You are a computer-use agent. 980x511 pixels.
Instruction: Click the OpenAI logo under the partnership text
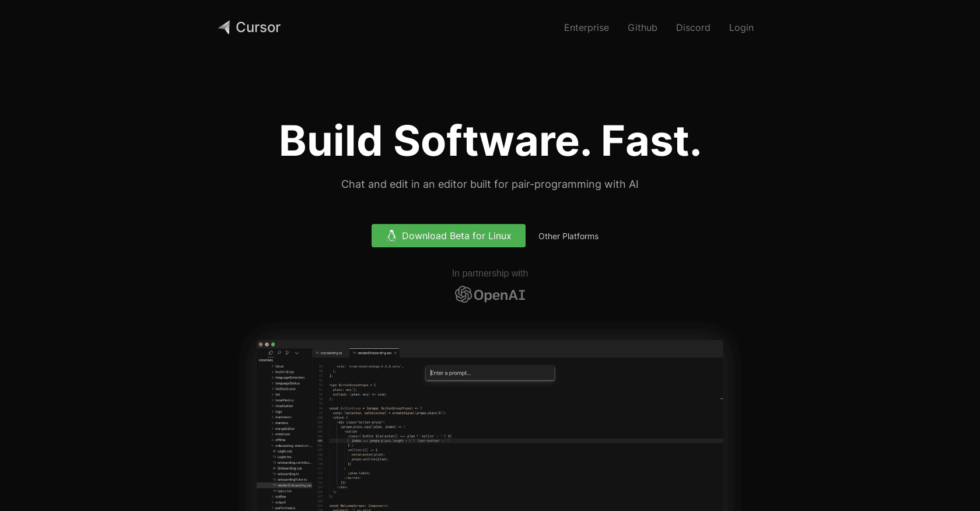pos(490,295)
